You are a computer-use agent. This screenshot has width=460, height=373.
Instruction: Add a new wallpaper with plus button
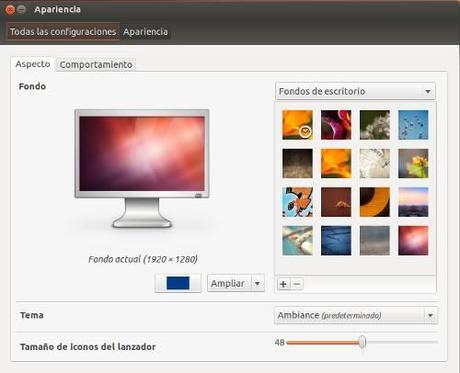coord(283,284)
